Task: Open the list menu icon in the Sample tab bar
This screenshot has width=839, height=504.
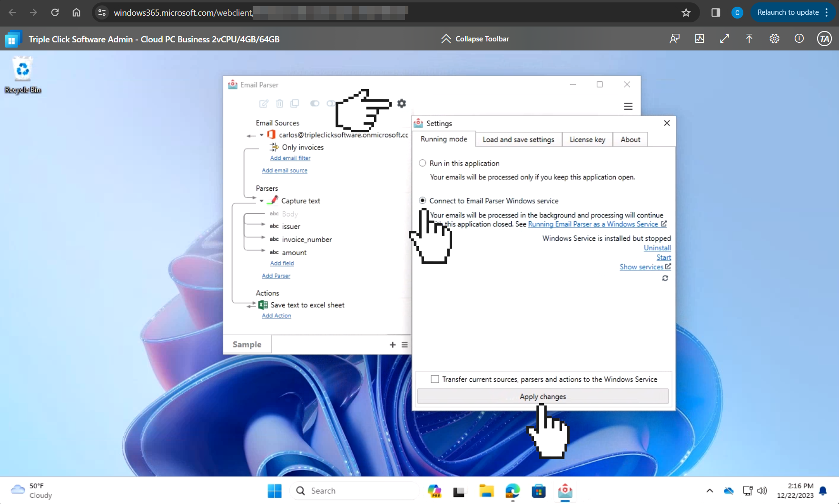Action: (405, 345)
